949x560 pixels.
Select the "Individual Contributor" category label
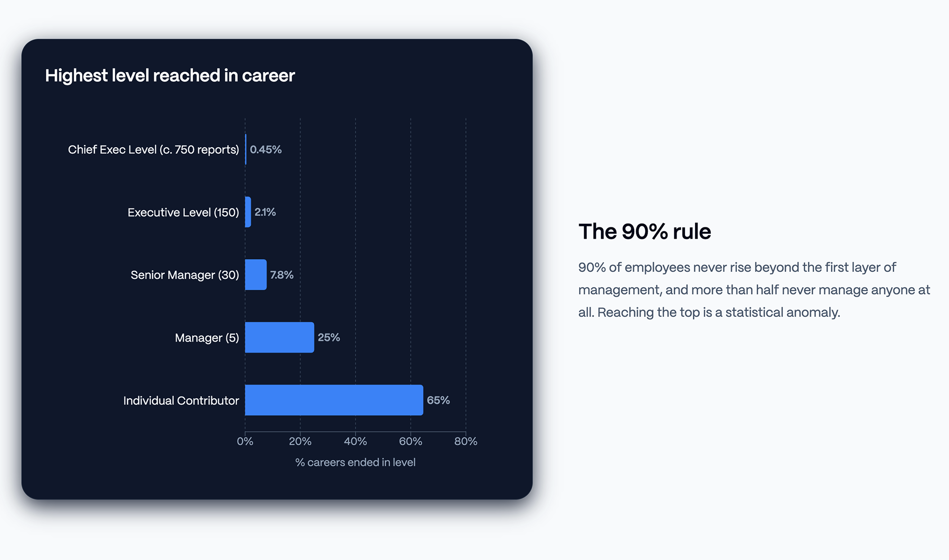coord(181,401)
